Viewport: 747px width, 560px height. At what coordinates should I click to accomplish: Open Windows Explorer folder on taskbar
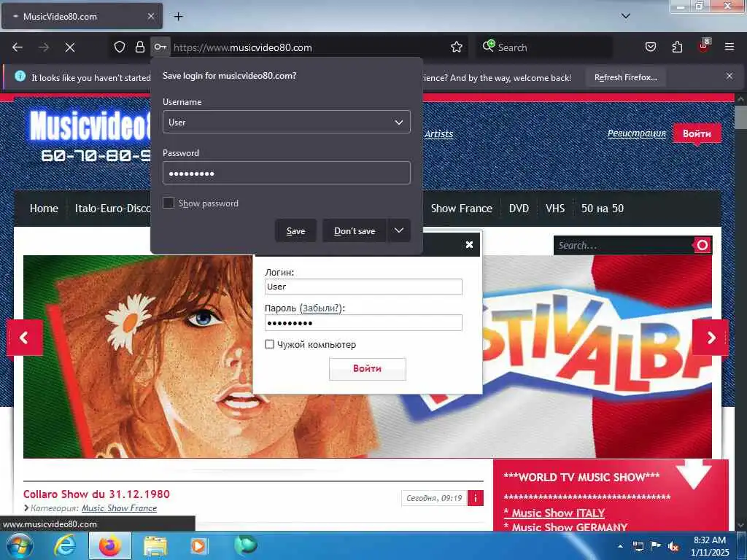pos(155,546)
